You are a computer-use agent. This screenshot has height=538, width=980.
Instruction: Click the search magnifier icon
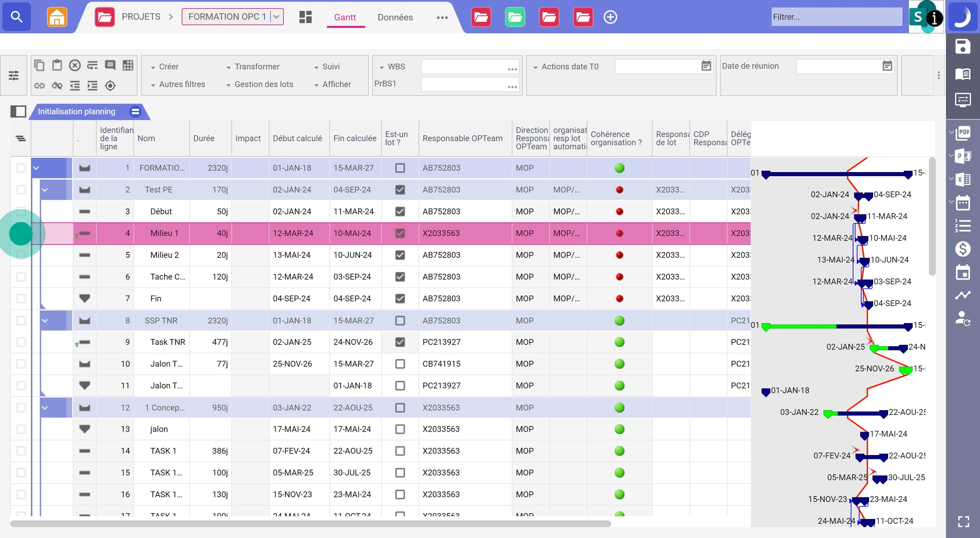point(16,17)
